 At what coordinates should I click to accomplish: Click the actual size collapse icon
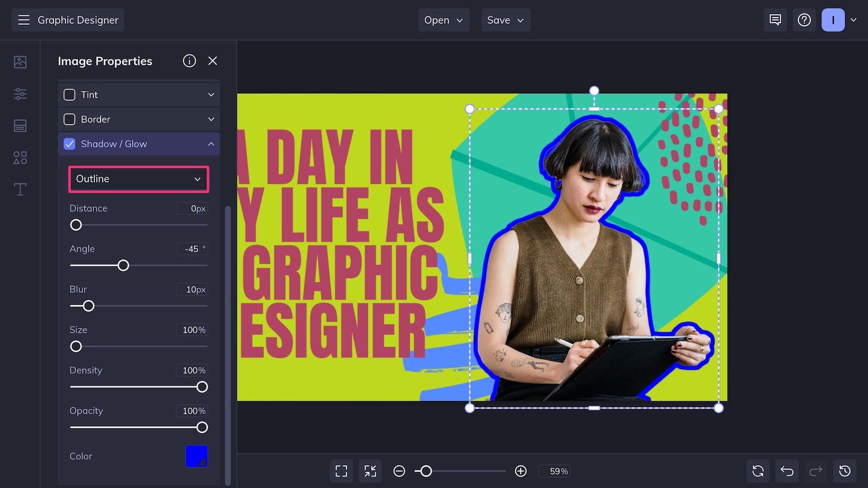[370, 471]
